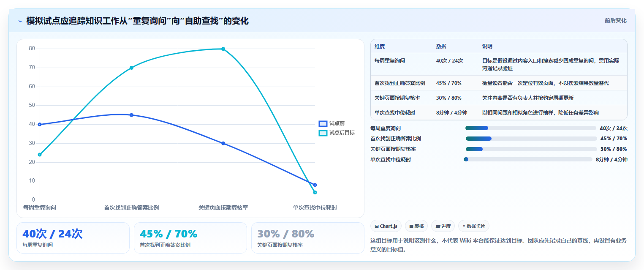Click the 关键页面按期复核率 progress bar
Screen dimensions: 644x270
(x=531, y=149)
